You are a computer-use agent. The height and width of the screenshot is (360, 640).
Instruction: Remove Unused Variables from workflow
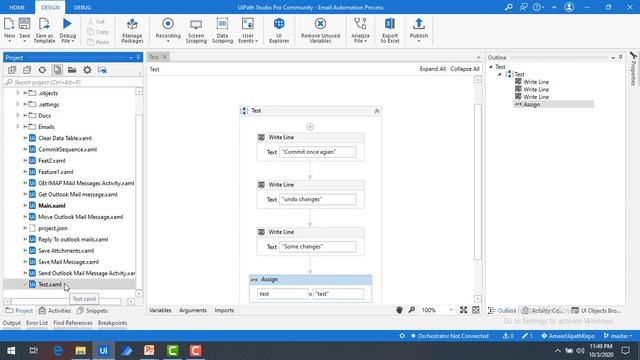(320, 31)
